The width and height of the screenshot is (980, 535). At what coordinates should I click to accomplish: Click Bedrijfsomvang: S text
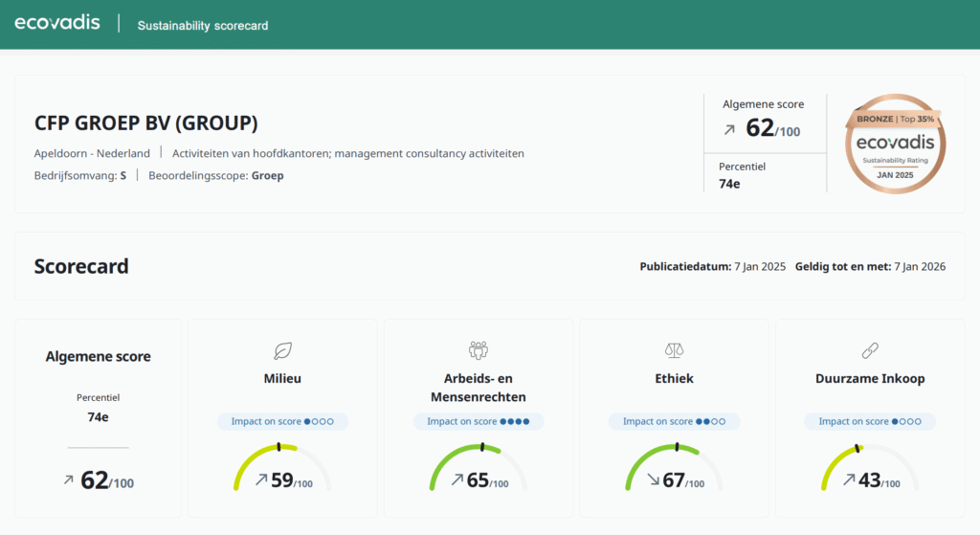point(80,176)
